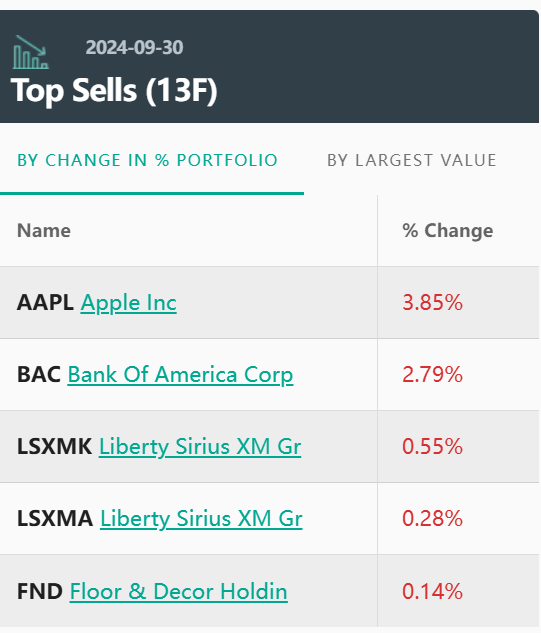
Task: Click the 3.85% change value for Apple
Action: pos(432,303)
